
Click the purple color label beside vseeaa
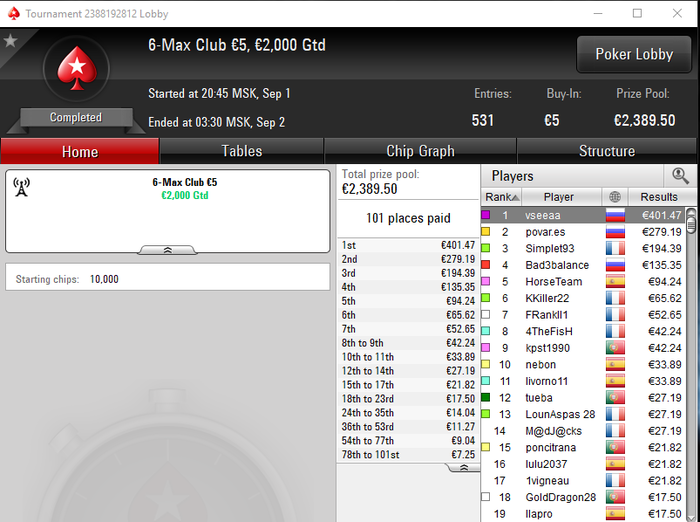pos(486,215)
